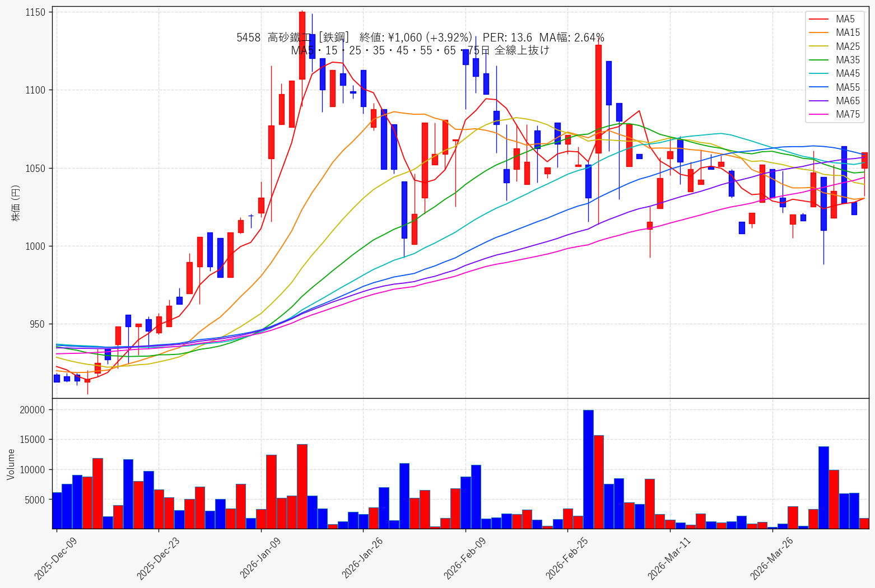Click the 5000 volume axis label

[35, 500]
